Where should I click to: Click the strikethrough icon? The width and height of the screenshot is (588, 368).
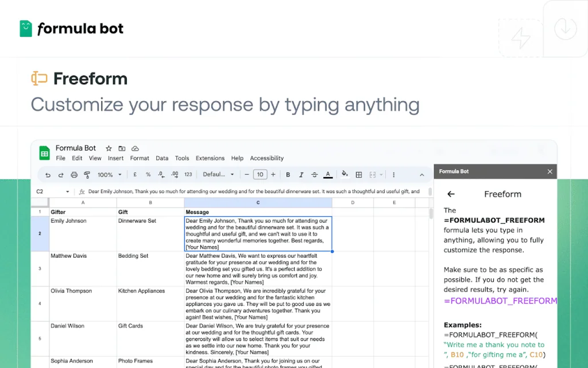(314, 175)
